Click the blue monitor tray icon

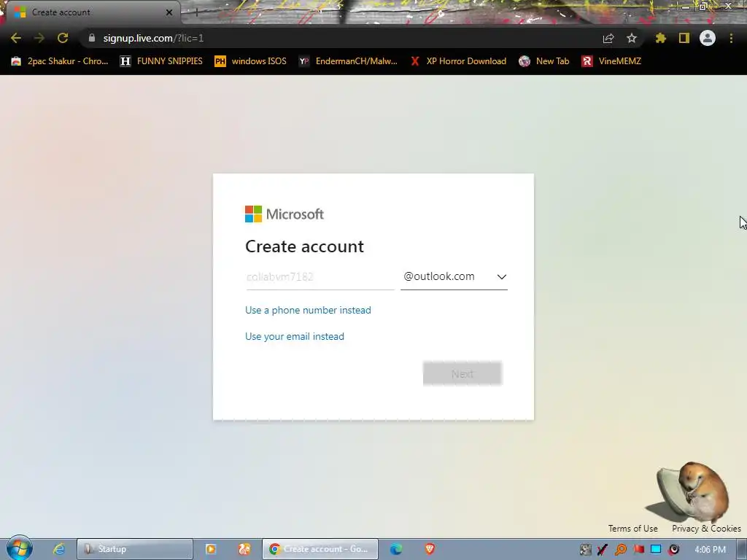pyautogui.click(x=657, y=550)
